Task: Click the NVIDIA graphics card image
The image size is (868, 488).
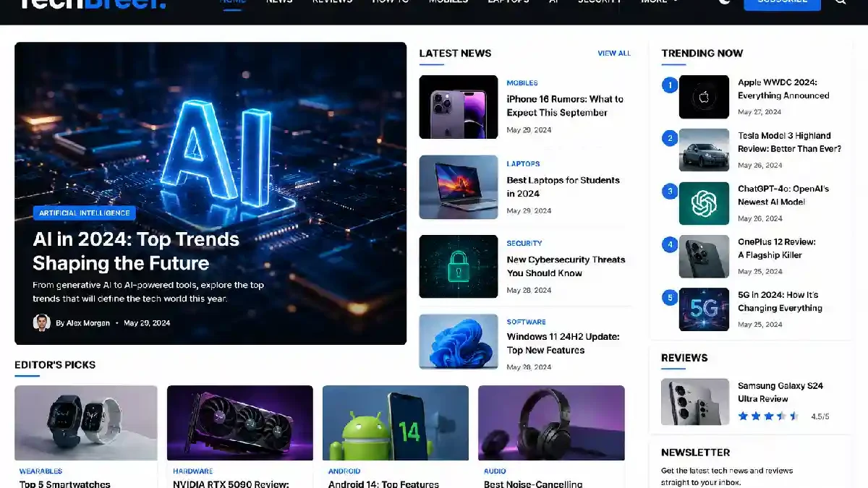Action: [x=240, y=423]
